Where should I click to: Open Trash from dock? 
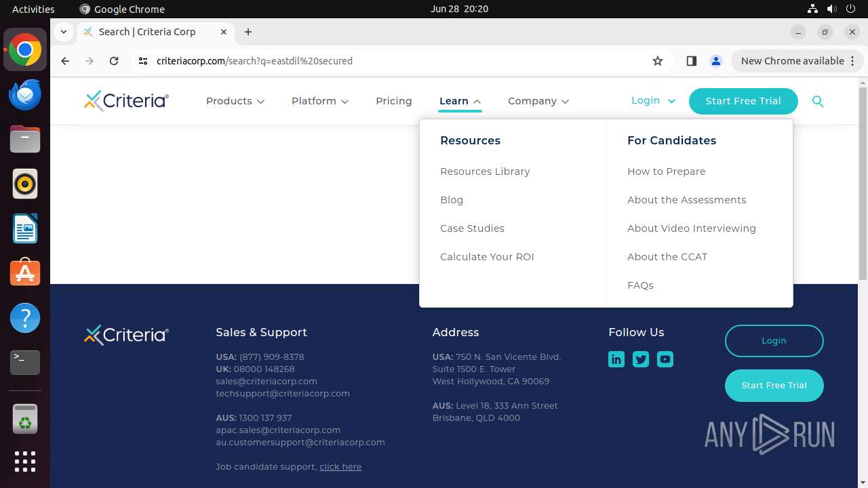pos(25,419)
